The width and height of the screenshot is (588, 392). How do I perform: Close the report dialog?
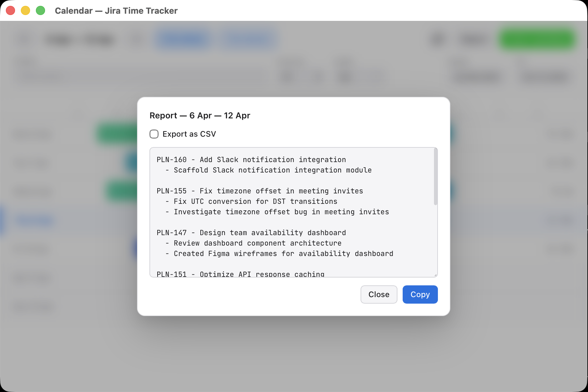tap(379, 294)
